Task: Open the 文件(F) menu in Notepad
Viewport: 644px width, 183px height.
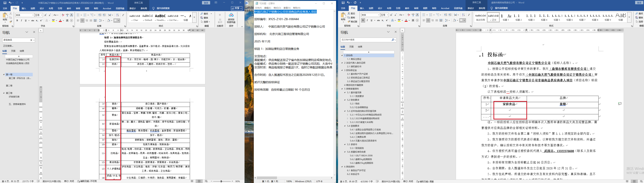Action: click(x=258, y=8)
